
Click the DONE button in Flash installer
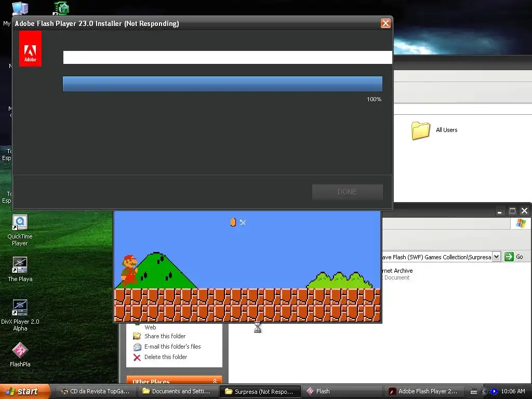pos(348,192)
